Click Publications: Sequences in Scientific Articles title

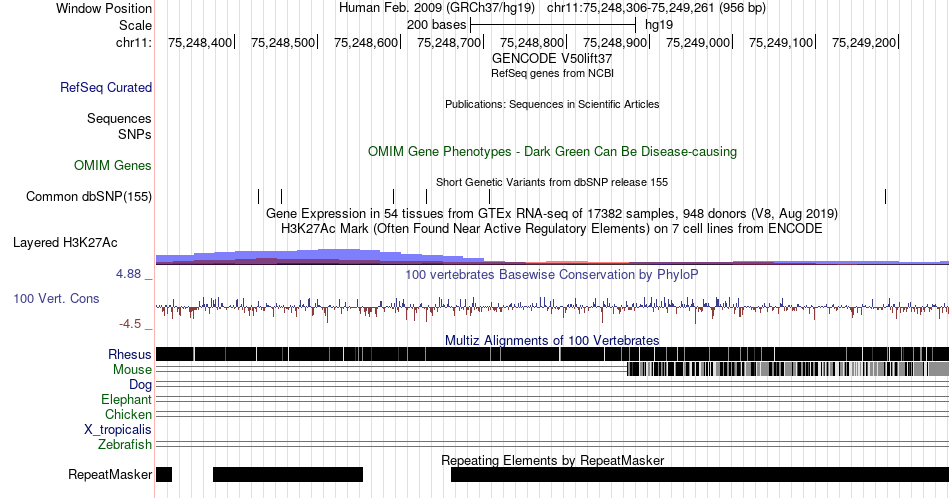coord(552,104)
